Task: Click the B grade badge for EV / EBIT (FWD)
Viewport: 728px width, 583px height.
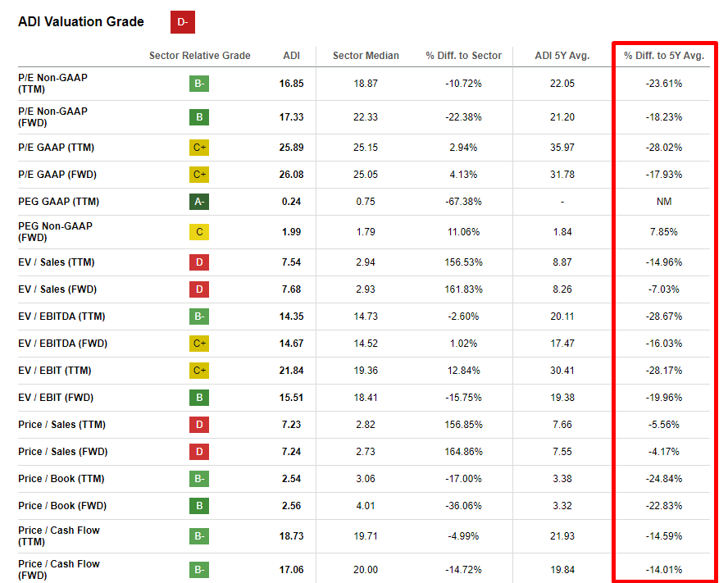Action: (x=199, y=398)
